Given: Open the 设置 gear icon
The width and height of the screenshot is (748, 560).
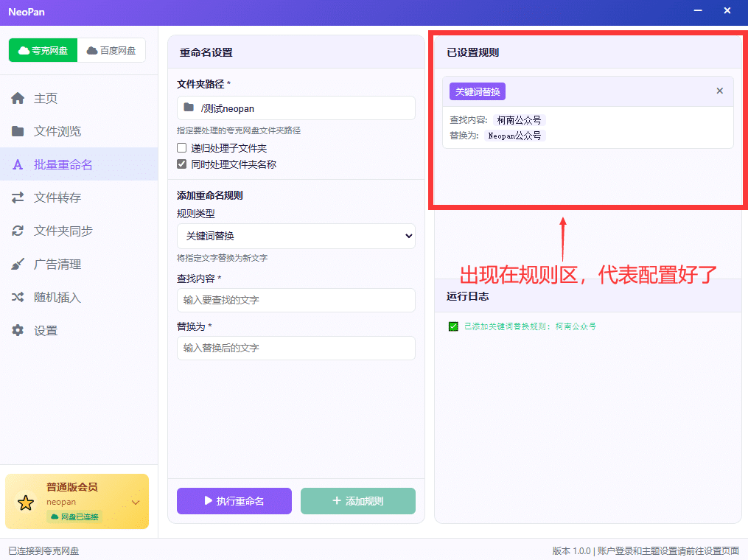Looking at the screenshot, I should [x=18, y=330].
